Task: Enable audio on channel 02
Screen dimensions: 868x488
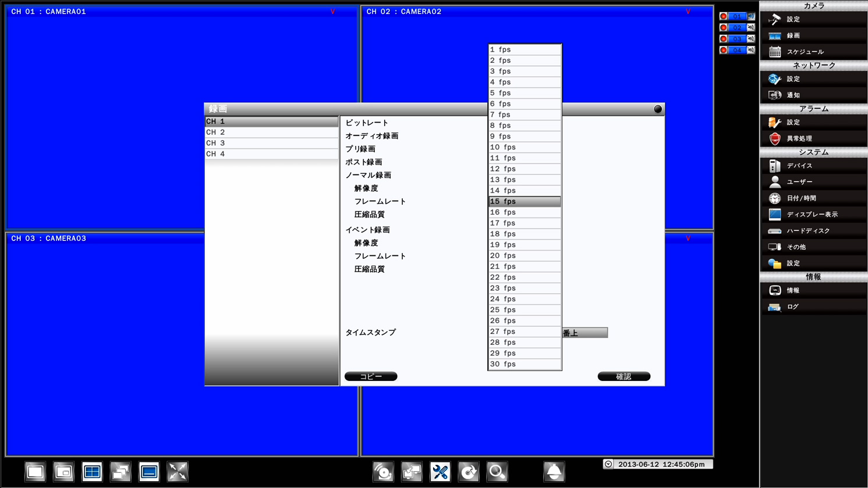Action: [751, 27]
